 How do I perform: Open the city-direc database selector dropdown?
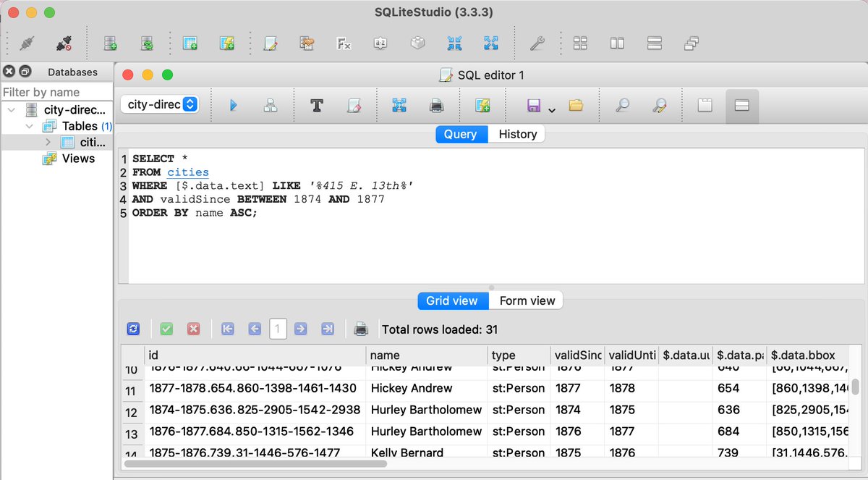(159, 104)
